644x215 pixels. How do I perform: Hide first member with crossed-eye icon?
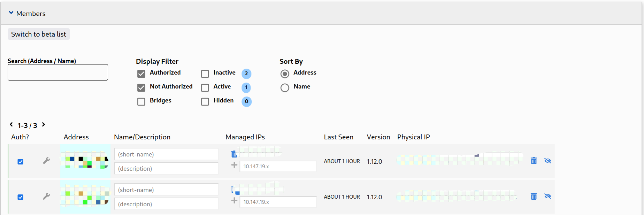click(547, 161)
